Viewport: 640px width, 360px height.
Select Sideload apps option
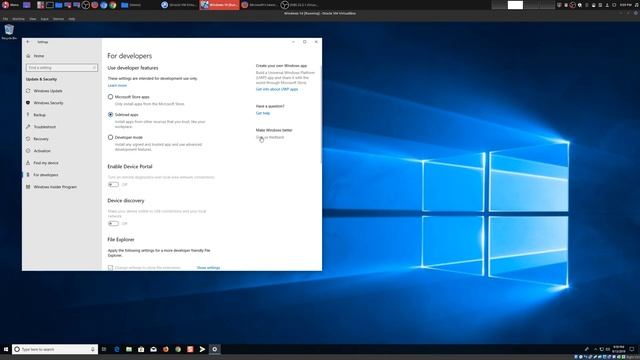tap(110, 115)
